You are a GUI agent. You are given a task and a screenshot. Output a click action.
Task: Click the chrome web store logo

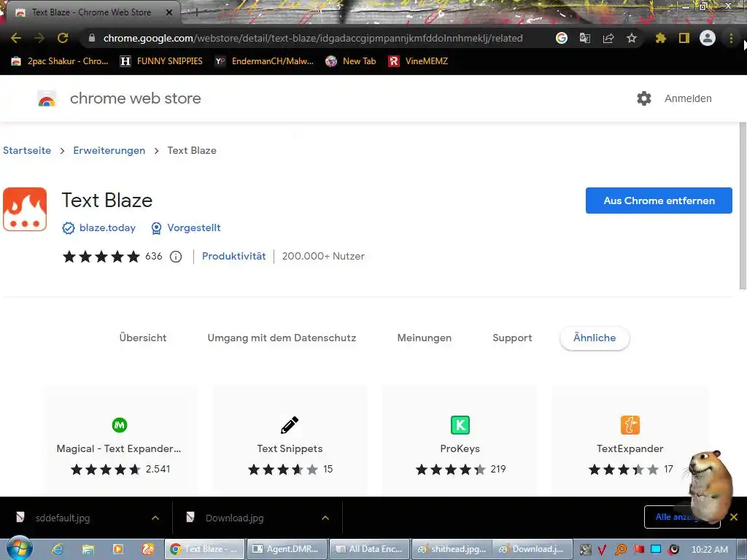pyautogui.click(x=47, y=98)
